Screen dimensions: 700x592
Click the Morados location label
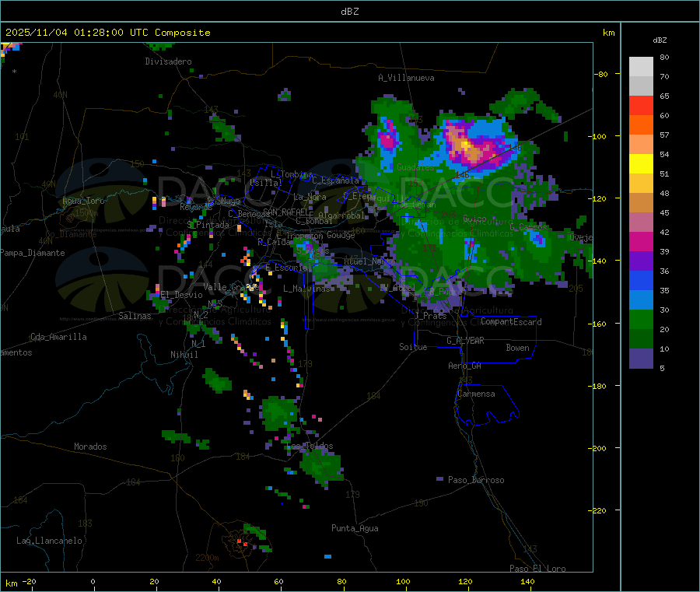click(x=90, y=447)
